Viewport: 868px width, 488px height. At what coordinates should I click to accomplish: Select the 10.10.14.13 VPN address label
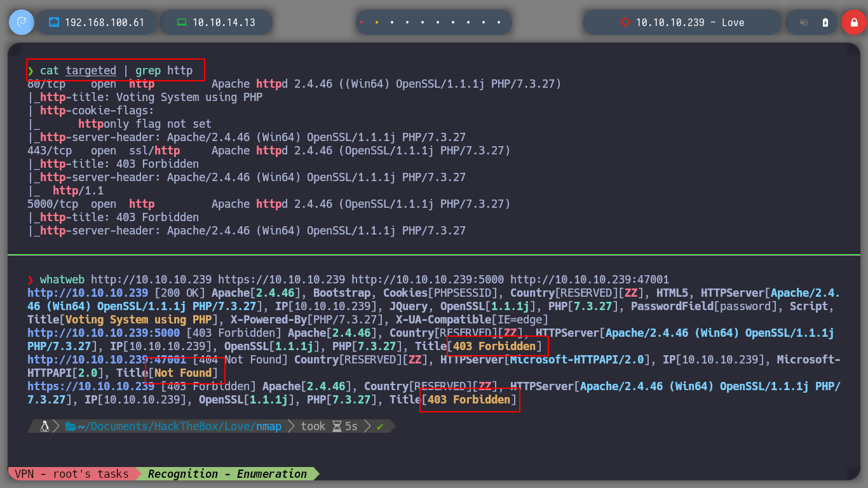224,22
